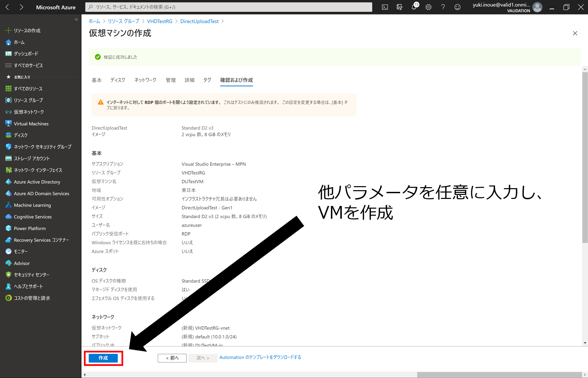Switch to the ネットワーク tab
The image size is (588, 378).
click(145, 80)
